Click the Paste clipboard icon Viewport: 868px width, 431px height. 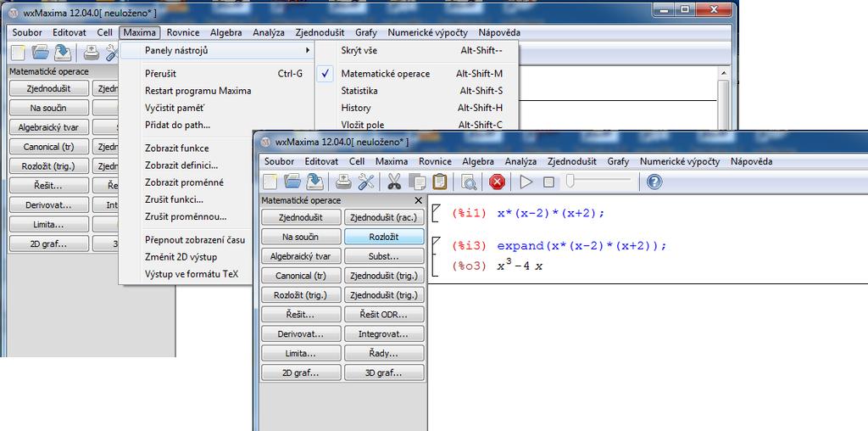[x=440, y=182]
